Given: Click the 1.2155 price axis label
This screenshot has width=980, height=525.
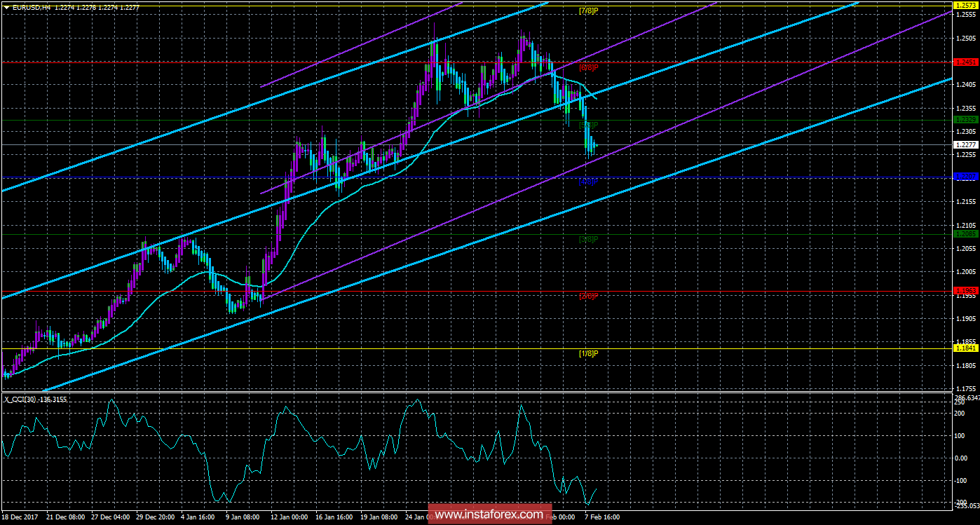Looking at the screenshot, I should (966, 202).
